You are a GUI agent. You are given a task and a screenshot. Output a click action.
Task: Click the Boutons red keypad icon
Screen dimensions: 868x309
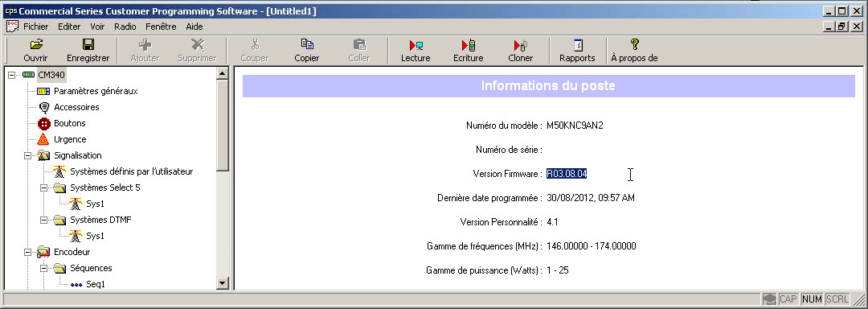pos(44,123)
